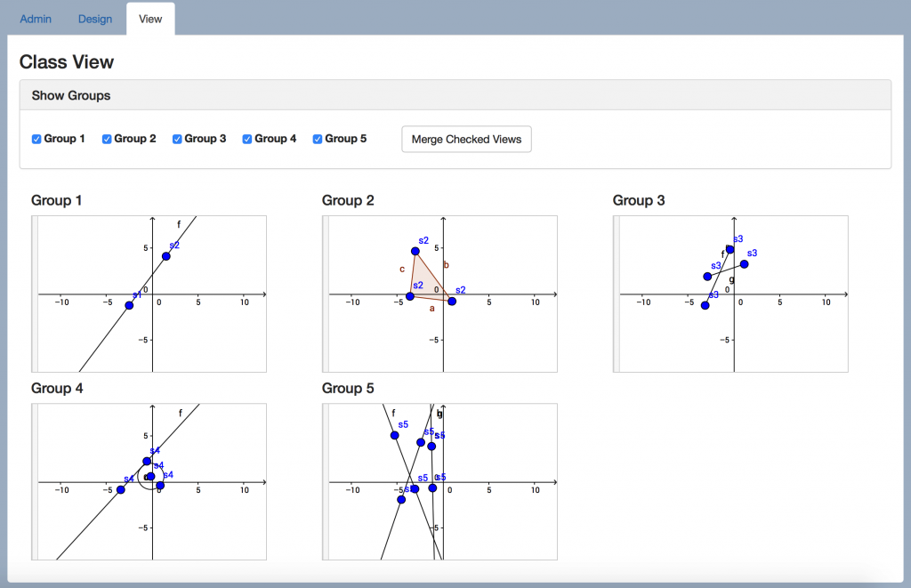The image size is (911, 588).
Task: Select the View tab
Action: click(x=149, y=19)
